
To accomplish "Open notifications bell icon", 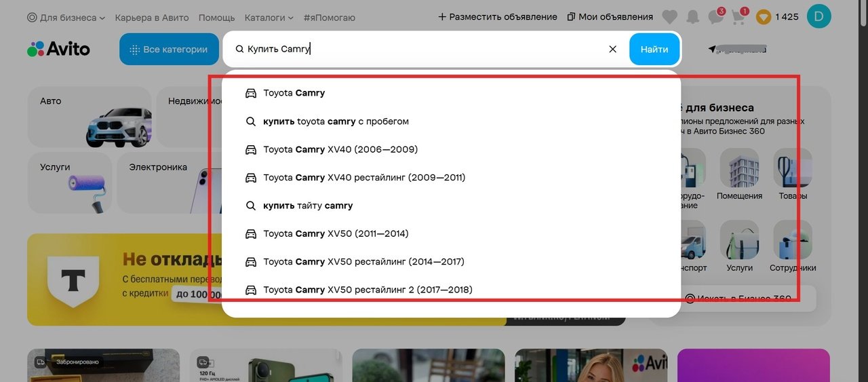I will [692, 17].
